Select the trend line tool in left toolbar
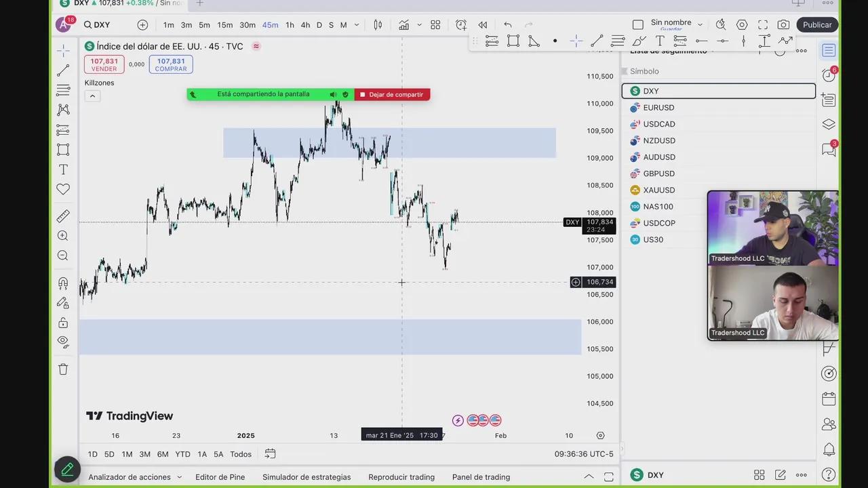The height and width of the screenshot is (488, 868). 63,70
